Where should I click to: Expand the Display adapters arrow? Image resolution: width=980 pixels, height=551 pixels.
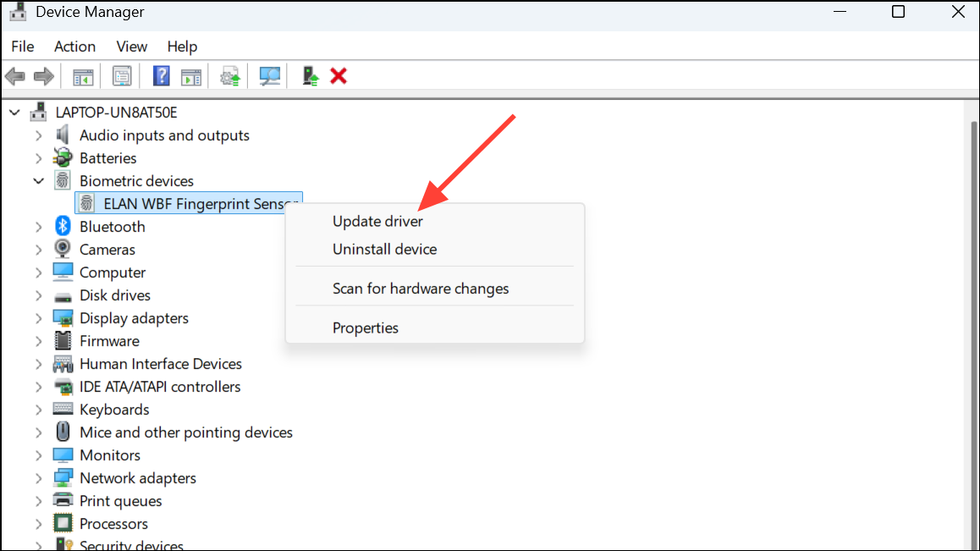[x=39, y=318]
